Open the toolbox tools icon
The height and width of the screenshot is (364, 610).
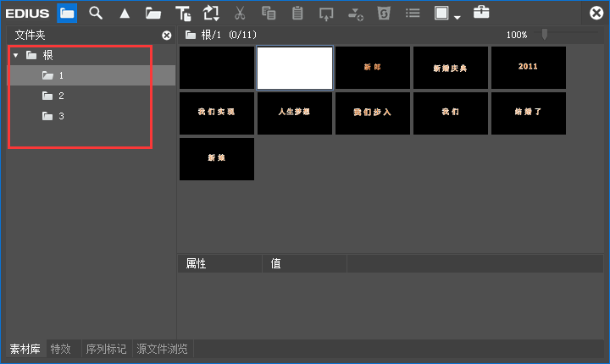[481, 13]
